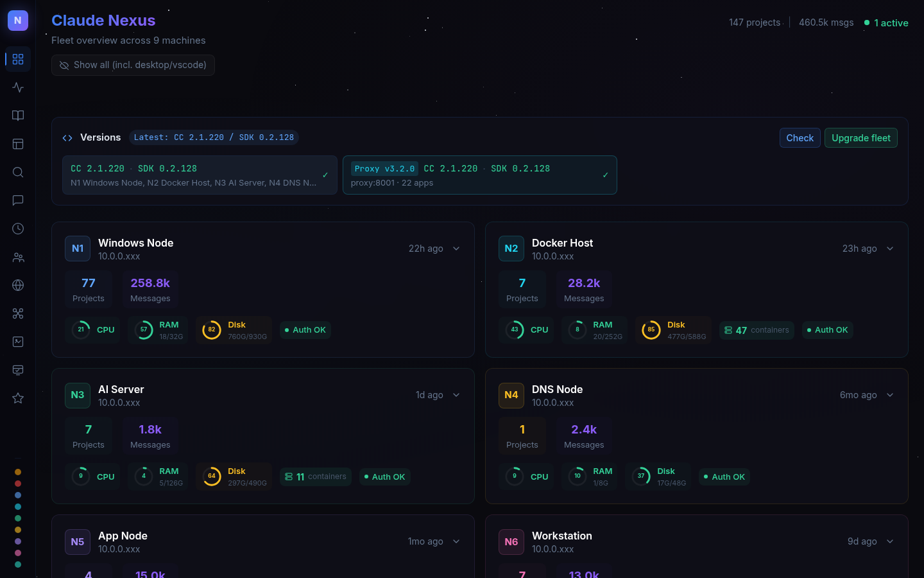Expand the AI Server card chevron
The image size is (924, 578).
coord(456,395)
